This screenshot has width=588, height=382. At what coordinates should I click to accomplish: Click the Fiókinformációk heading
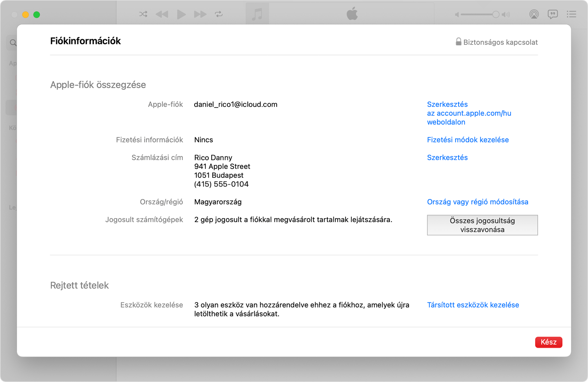[85, 41]
